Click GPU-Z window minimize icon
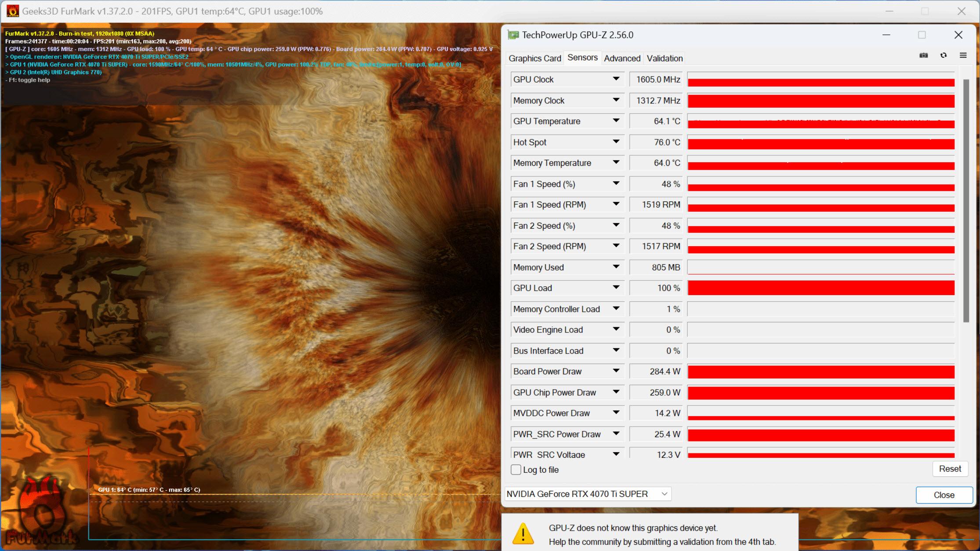Screen dimensions: 980x551 tap(886, 35)
